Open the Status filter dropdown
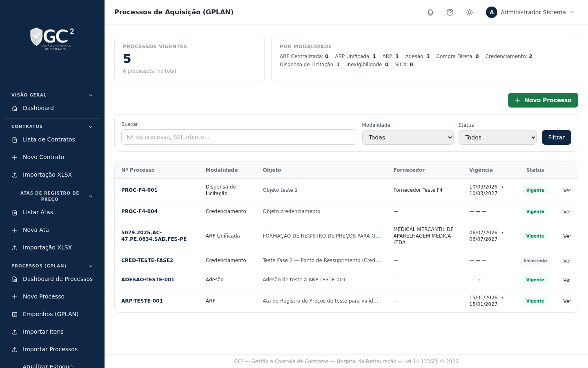This screenshot has width=588, height=368. point(498,137)
